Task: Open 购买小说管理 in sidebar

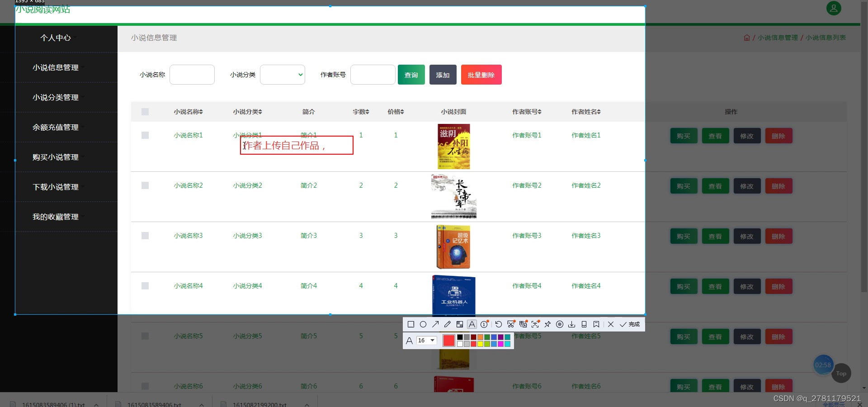Action: (56, 157)
